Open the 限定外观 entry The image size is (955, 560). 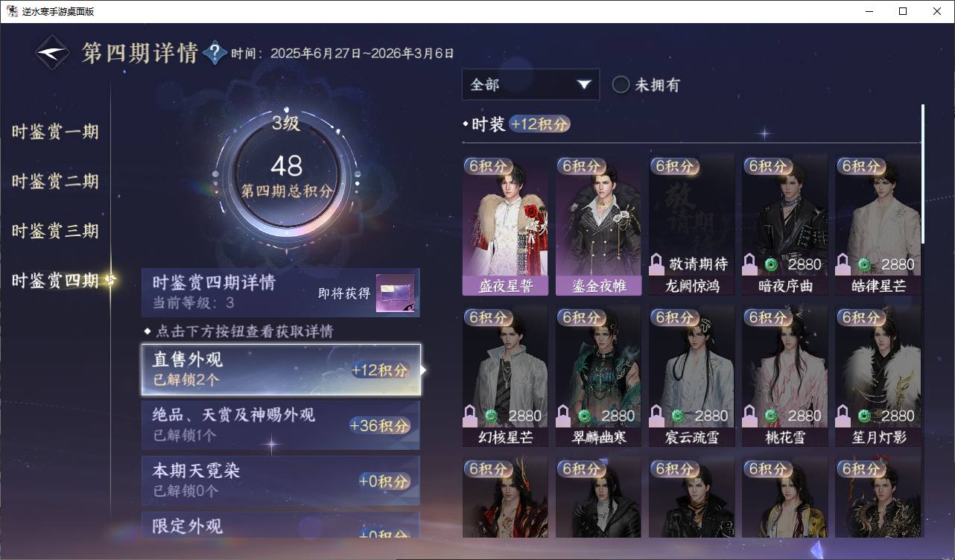(281, 524)
